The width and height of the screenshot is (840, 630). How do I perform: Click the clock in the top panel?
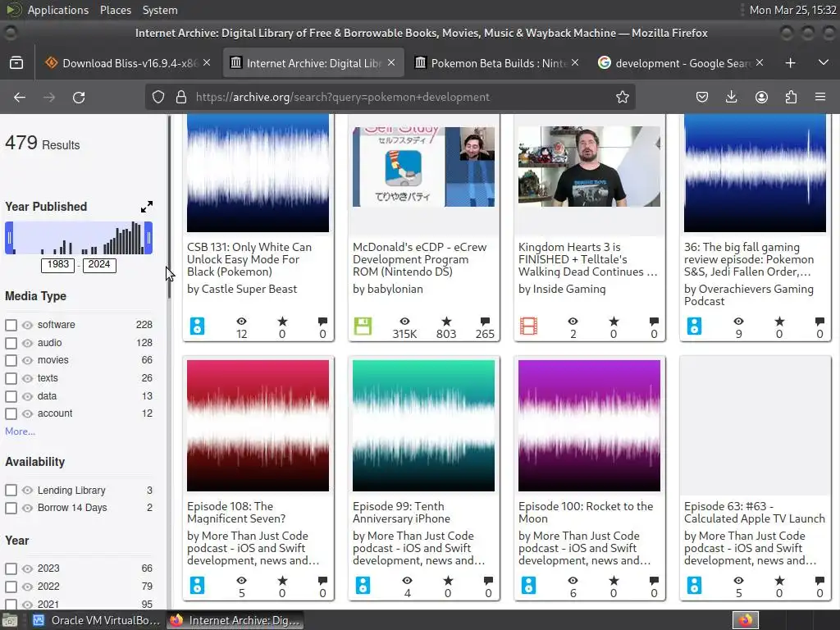click(792, 10)
